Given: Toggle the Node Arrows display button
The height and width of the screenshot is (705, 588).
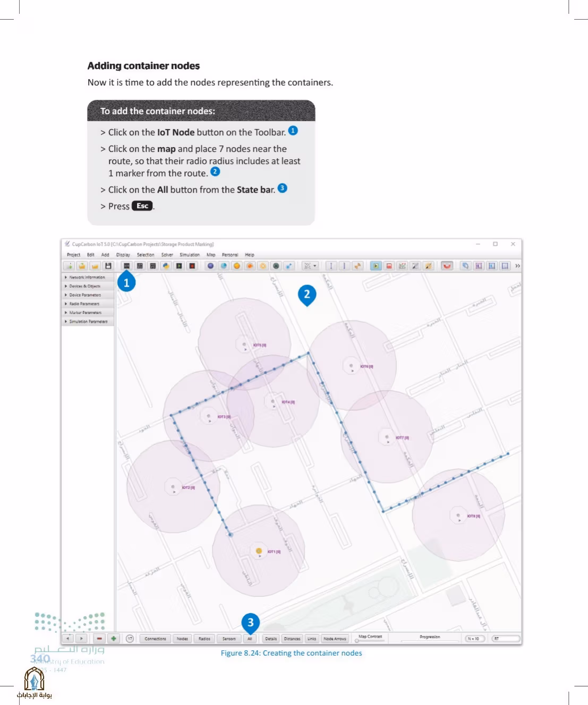Looking at the screenshot, I should coord(335,639).
